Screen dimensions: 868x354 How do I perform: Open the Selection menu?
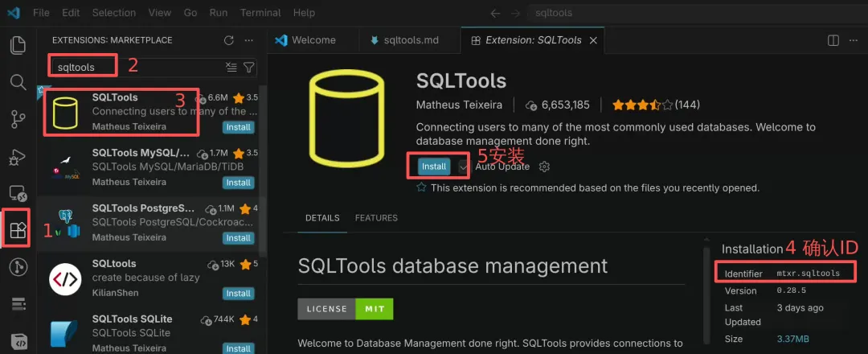115,12
